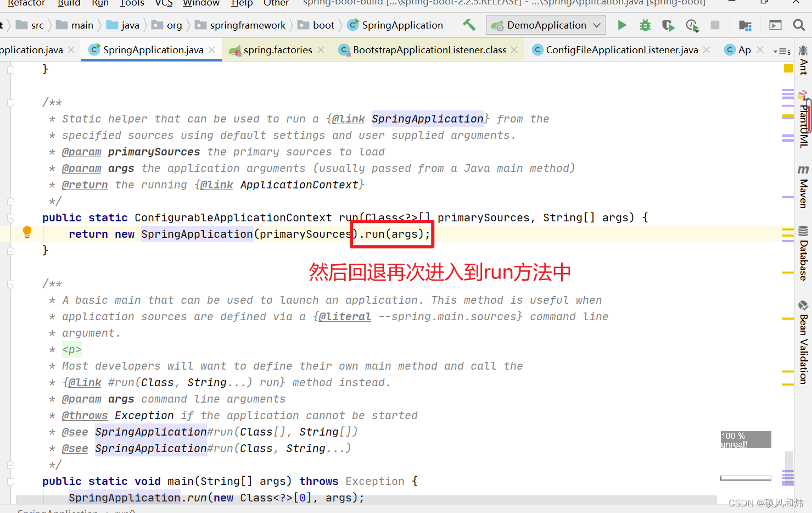The width and height of the screenshot is (812, 513).
Task: Run DemoApplication with the green play icon
Action: (621, 25)
